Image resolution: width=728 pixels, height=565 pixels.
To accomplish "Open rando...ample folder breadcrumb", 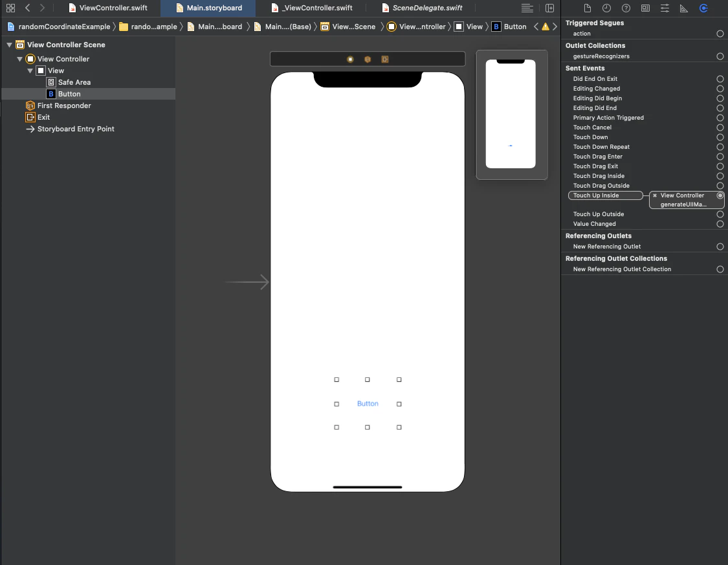I will (148, 27).
